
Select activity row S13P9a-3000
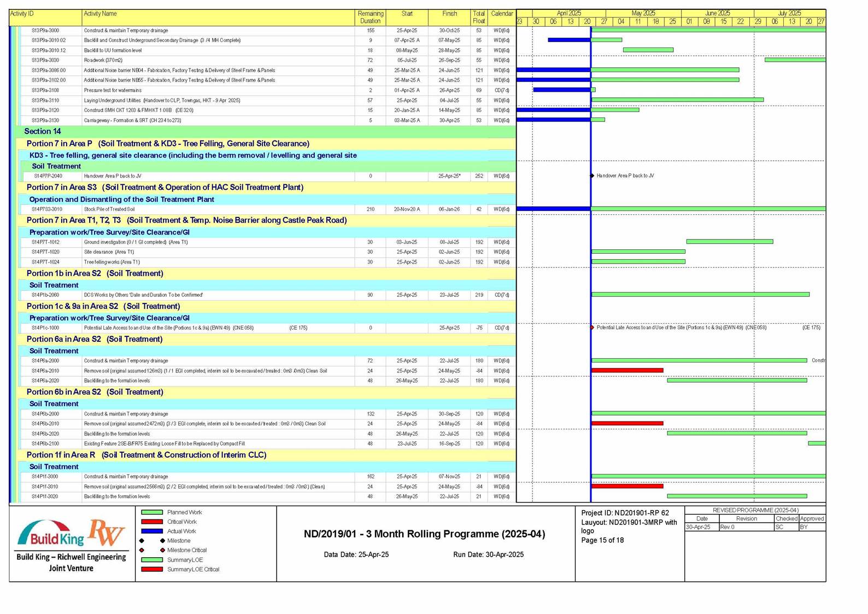click(x=269, y=31)
